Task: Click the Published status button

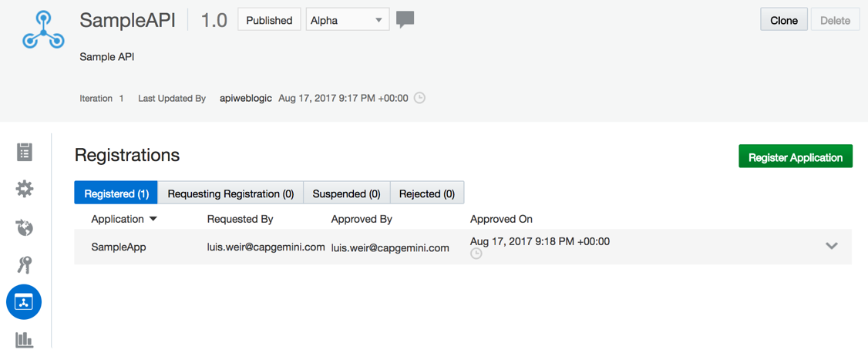Action: tap(269, 21)
